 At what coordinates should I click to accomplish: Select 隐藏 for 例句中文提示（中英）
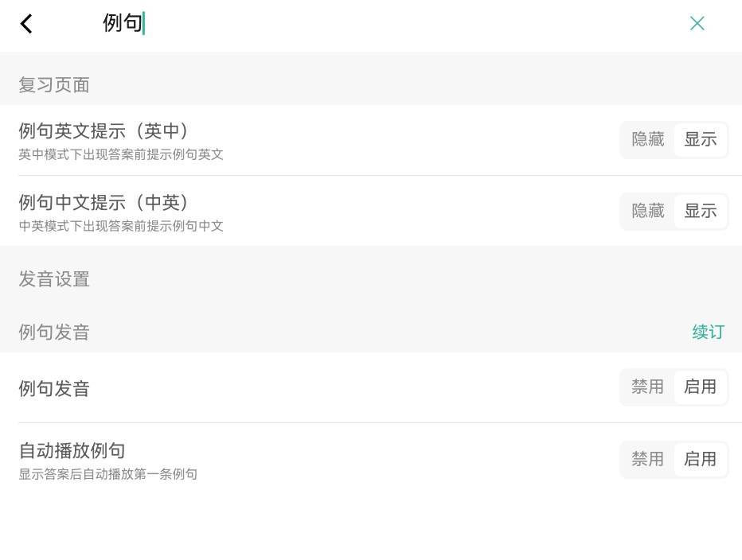[647, 212]
